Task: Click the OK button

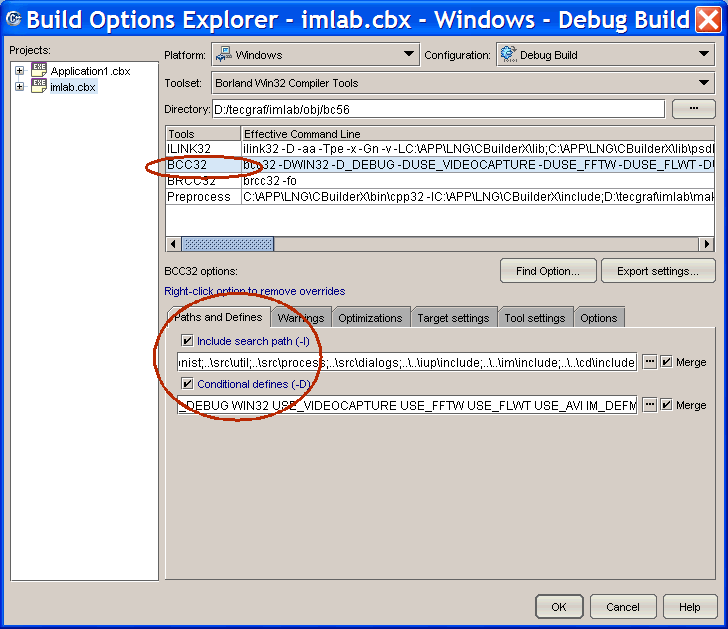Action: point(559,607)
